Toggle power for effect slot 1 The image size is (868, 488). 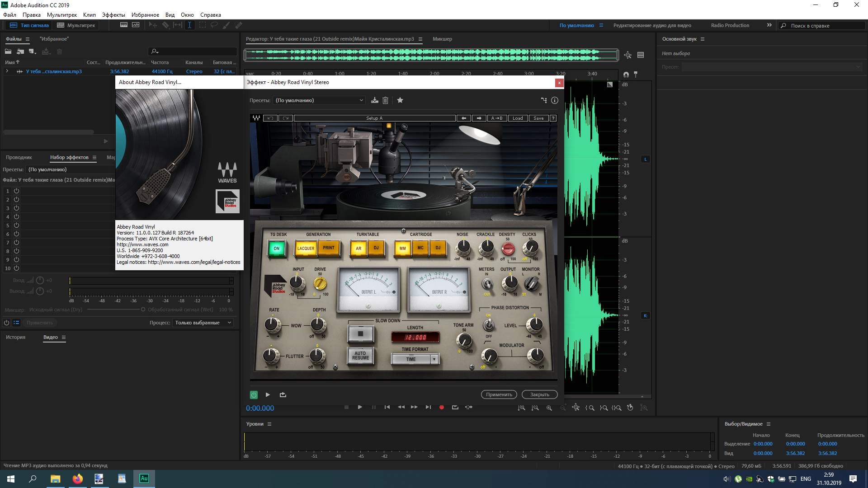coord(16,191)
